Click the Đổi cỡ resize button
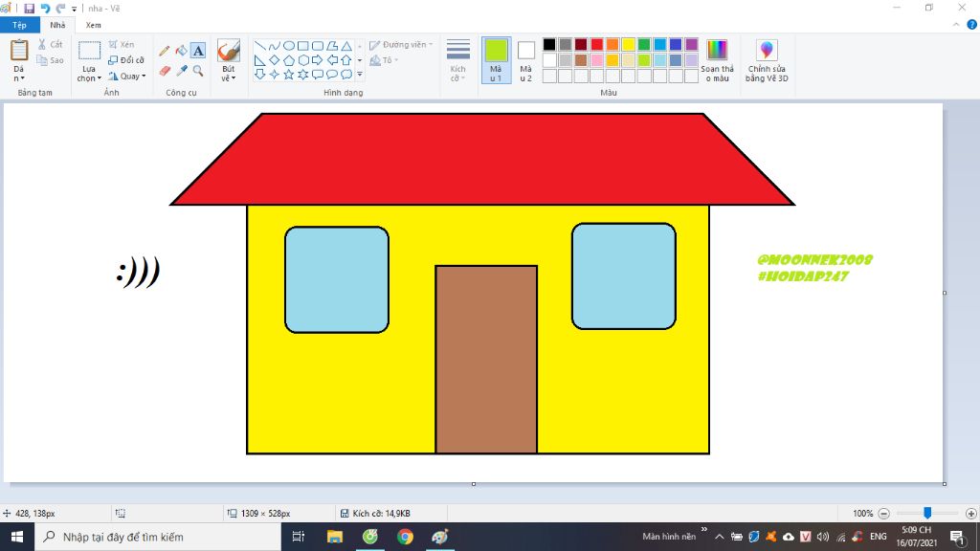This screenshot has width=980, height=551. (126, 60)
